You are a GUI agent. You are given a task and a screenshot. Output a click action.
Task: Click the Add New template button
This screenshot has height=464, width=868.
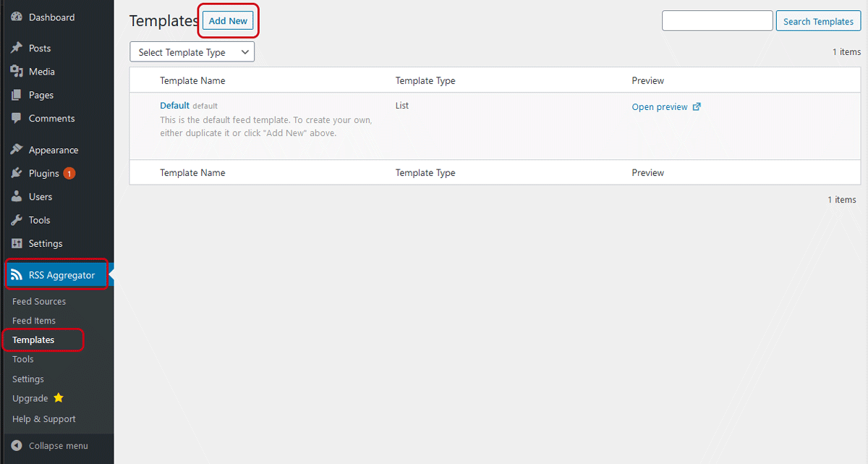(228, 21)
